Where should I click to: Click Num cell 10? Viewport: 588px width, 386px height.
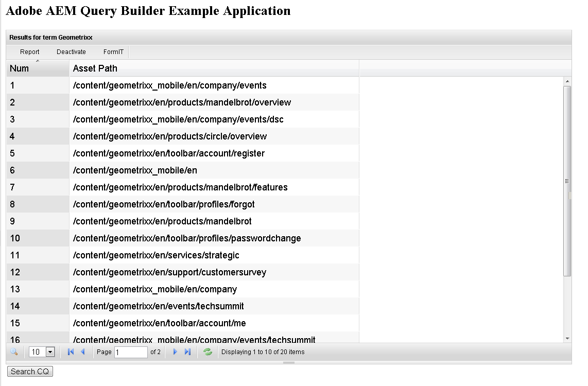pos(38,238)
